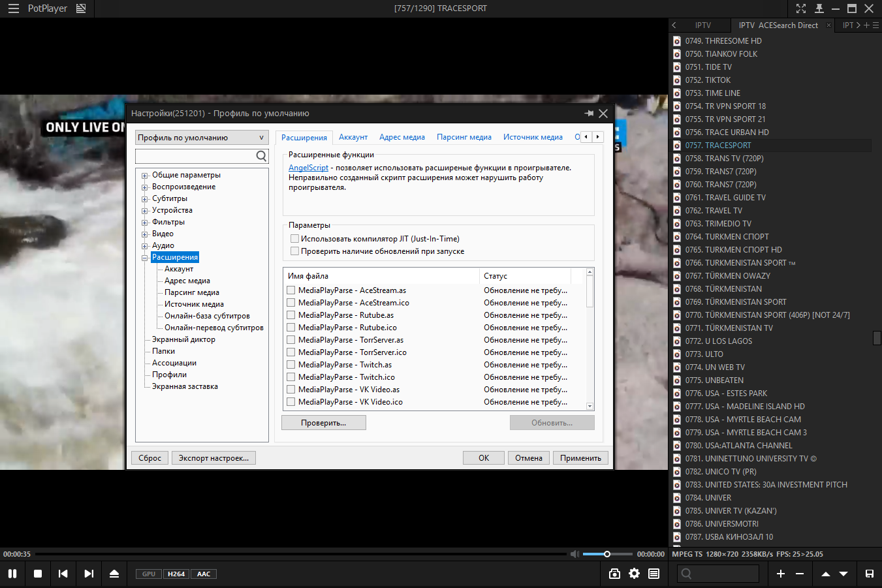
Task: Open the "Аккаунт" tab
Action: [353, 137]
